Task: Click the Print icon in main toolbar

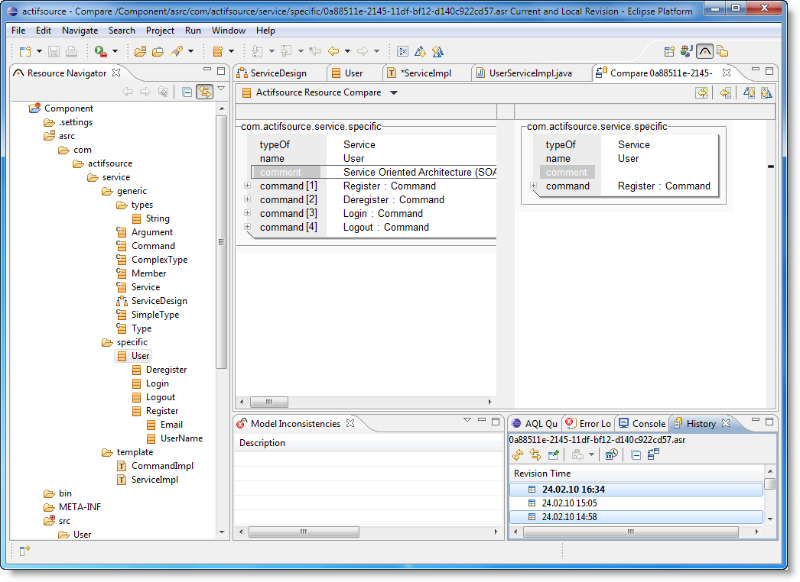Action: [x=71, y=51]
